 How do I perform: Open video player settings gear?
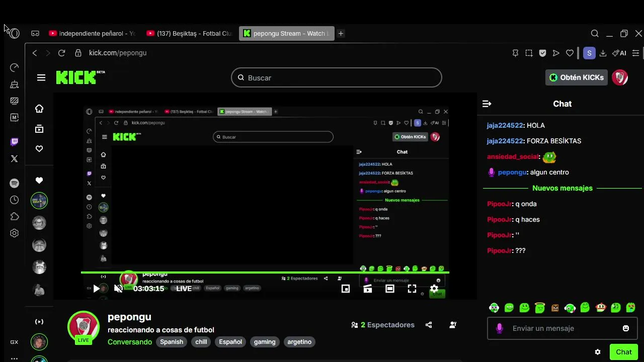pos(434,289)
